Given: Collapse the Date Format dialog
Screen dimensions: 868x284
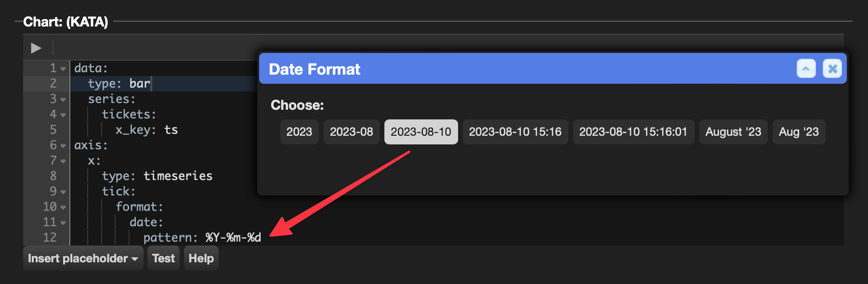Looking at the screenshot, I should click(x=806, y=69).
